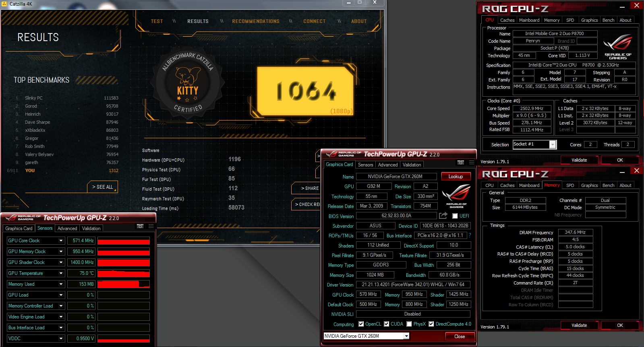The width and height of the screenshot is (644, 347).
Task: Toggle the OpenCL checkbox
Action: click(x=361, y=324)
